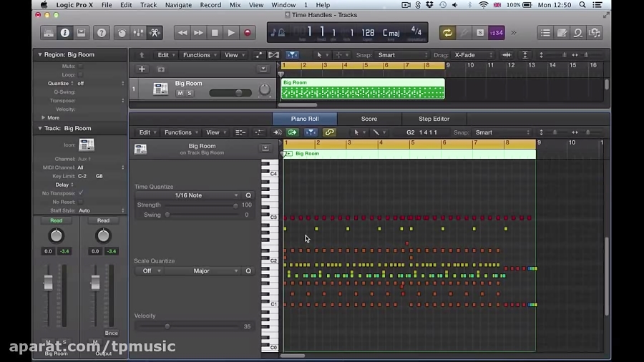Switch to the Piano Roll tab
The height and width of the screenshot is (362, 644).
click(x=305, y=119)
